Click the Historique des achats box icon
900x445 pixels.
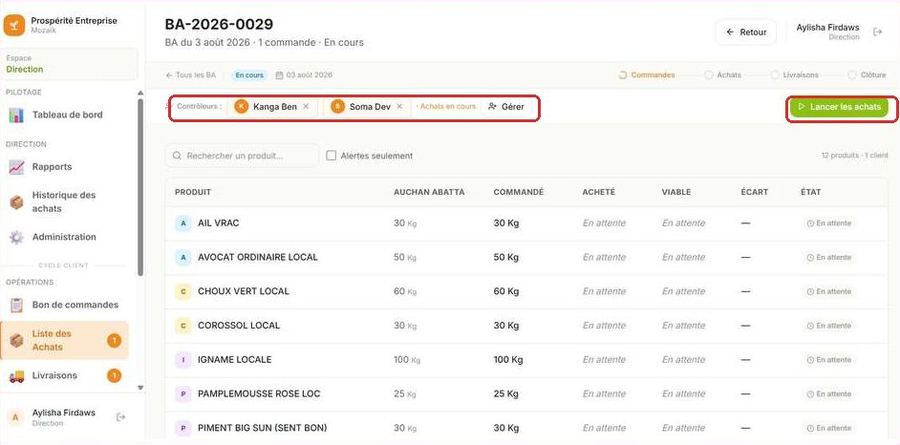tap(17, 202)
